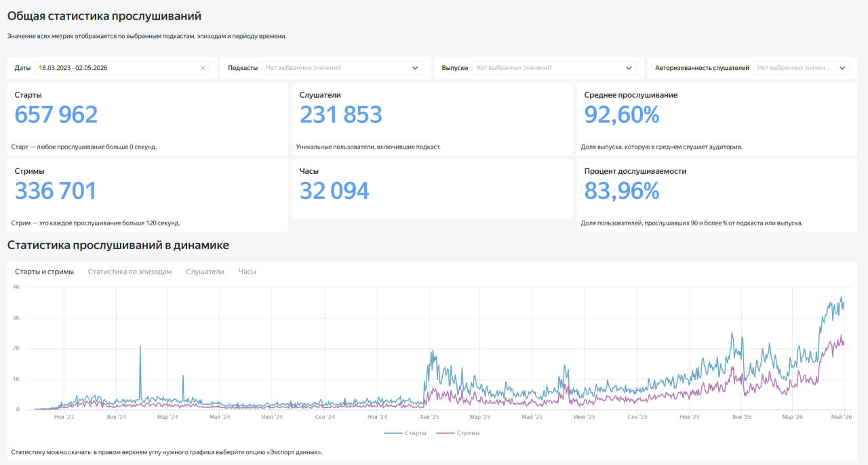Click the Feb 2024 starts spike on chart

[140, 347]
